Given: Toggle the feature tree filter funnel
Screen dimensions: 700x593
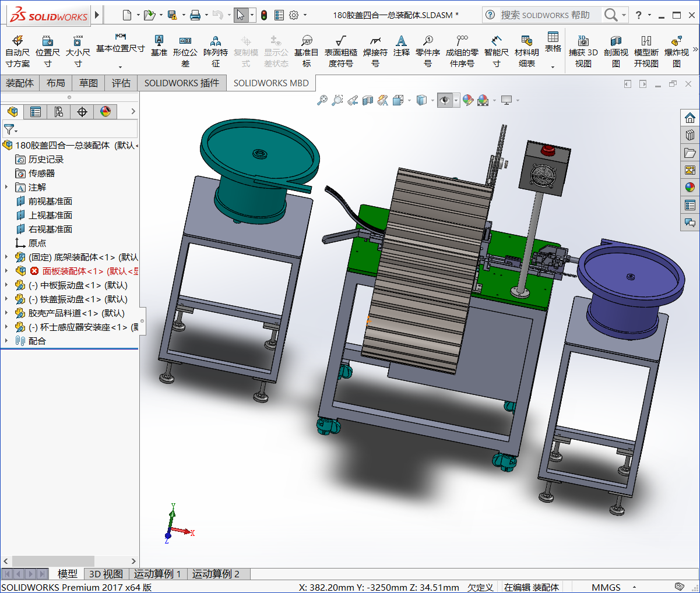Looking at the screenshot, I should (10, 129).
